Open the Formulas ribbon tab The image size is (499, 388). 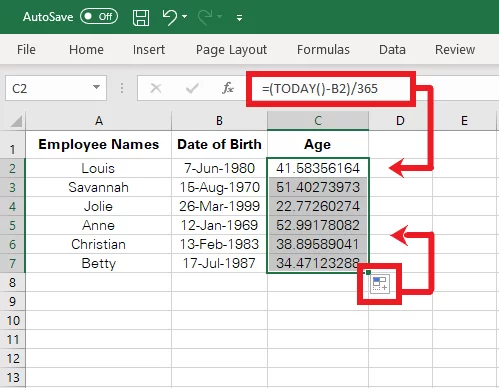click(x=323, y=50)
